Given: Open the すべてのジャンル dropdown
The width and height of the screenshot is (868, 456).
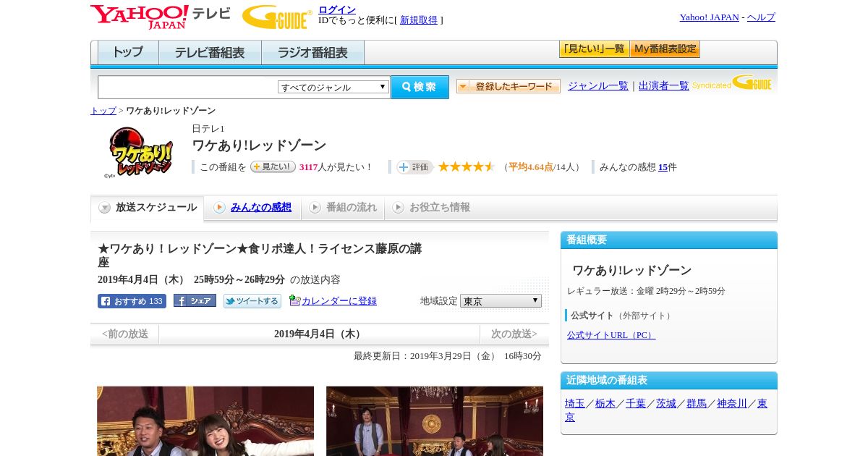Looking at the screenshot, I should coord(333,87).
